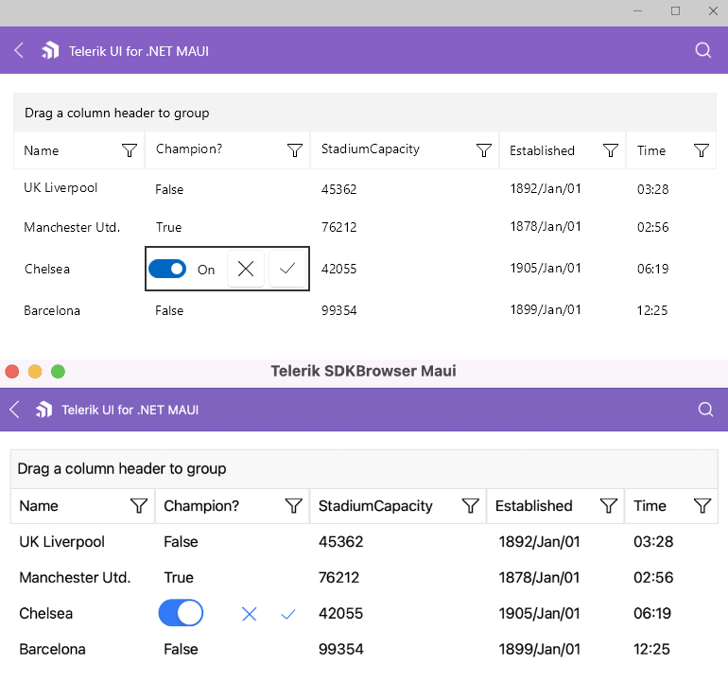Sort by Established header in SDKBrowser window
The width and height of the screenshot is (728, 700).
[x=534, y=505]
